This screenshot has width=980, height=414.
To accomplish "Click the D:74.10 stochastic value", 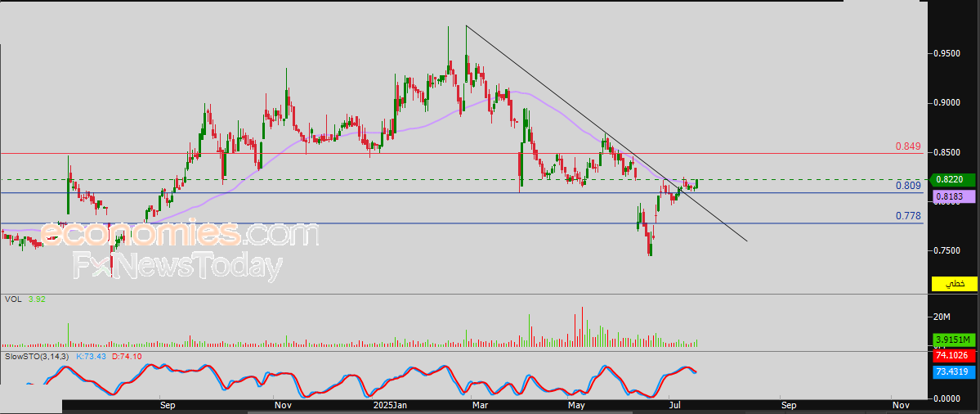I will click(127, 356).
